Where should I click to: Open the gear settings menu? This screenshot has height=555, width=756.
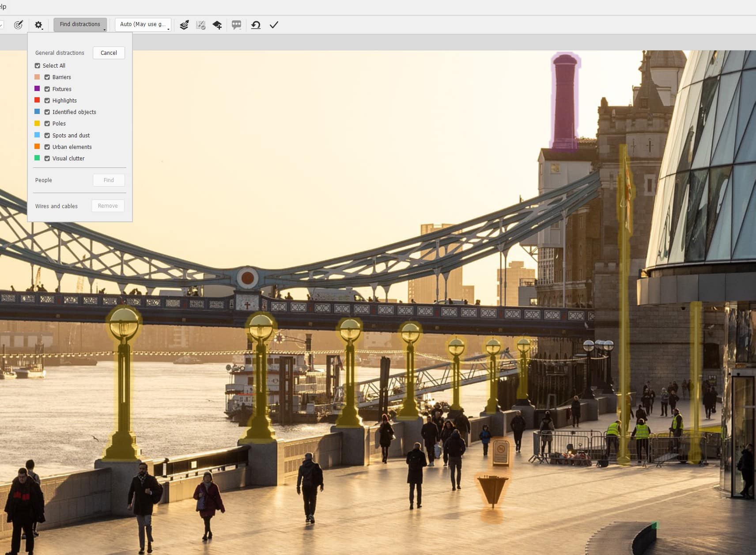pos(39,25)
